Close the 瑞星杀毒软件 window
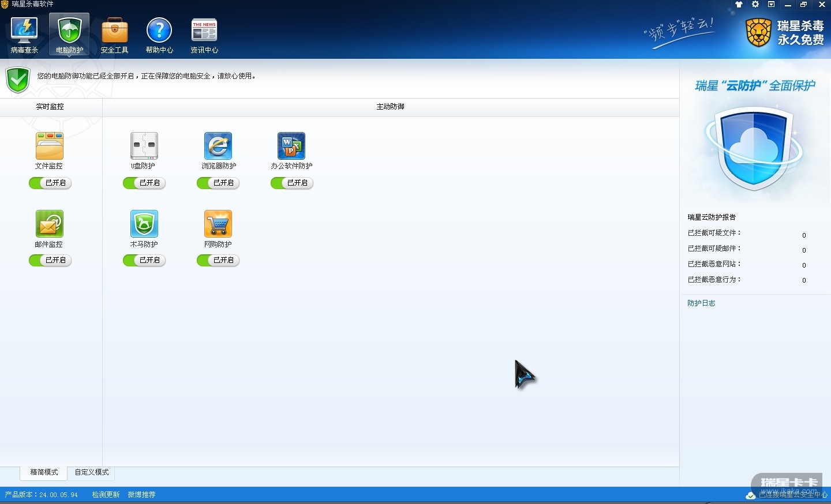Image resolution: width=831 pixels, height=504 pixels. (x=822, y=5)
